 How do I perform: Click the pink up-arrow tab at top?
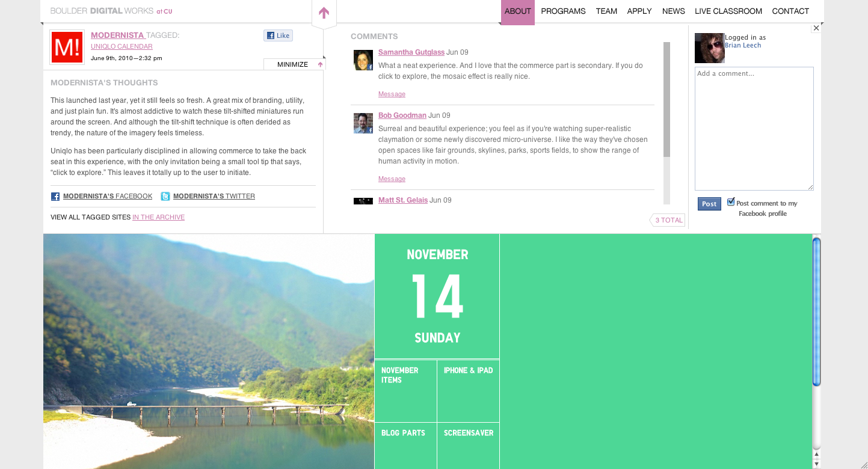tap(324, 13)
